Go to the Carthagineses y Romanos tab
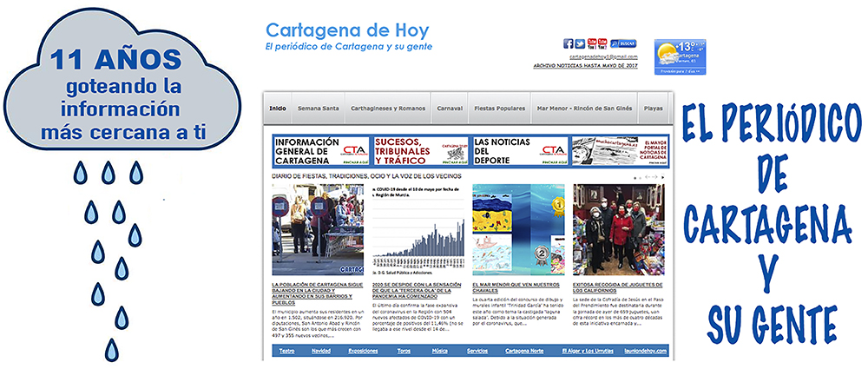The image size is (868, 369). point(387,109)
